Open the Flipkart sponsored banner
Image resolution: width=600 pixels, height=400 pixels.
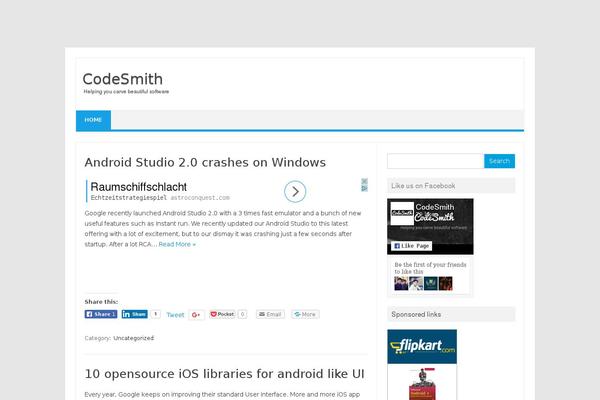422,346
